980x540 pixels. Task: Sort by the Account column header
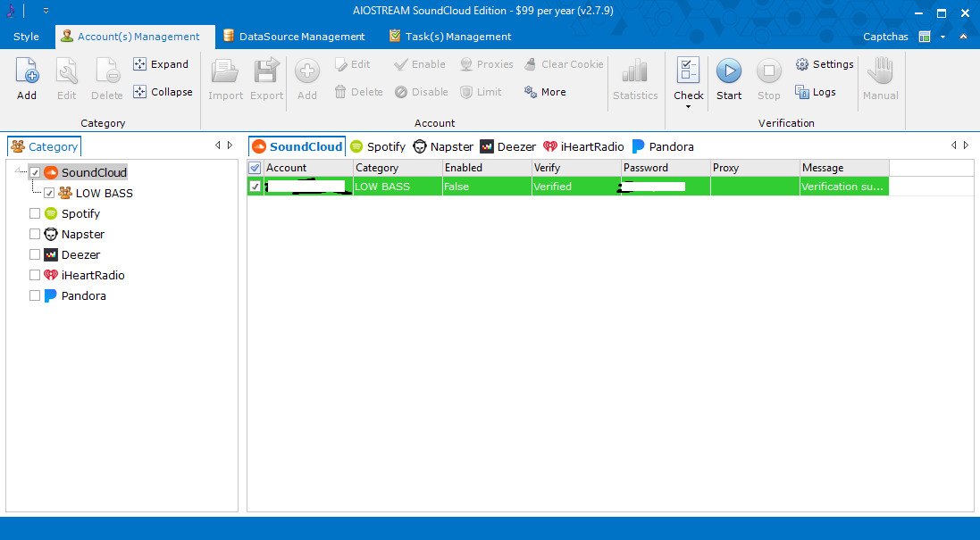point(309,168)
